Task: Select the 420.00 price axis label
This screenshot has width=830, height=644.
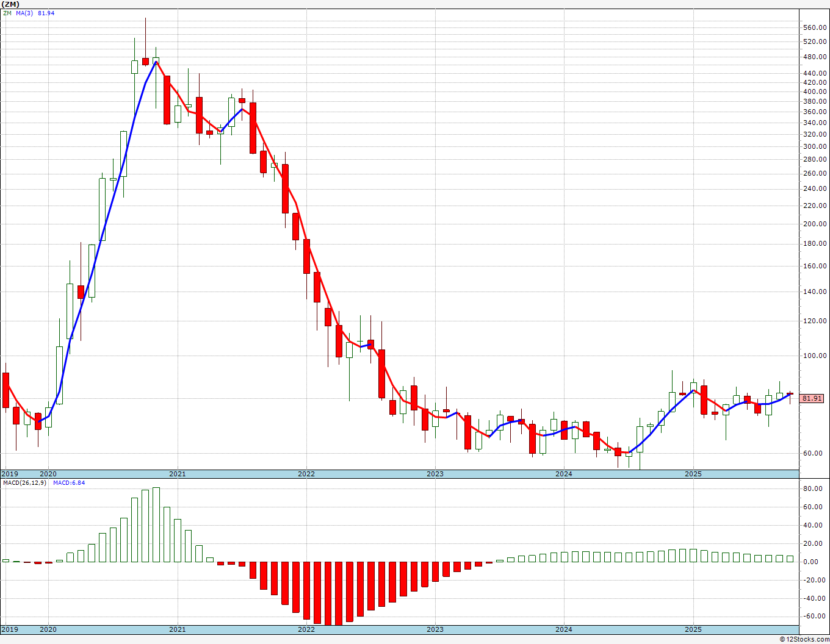Action: pyautogui.click(x=815, y=82)
